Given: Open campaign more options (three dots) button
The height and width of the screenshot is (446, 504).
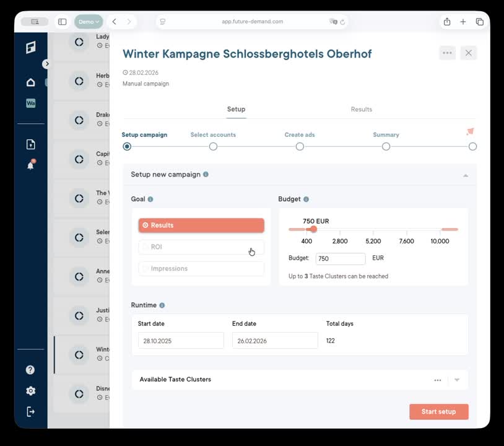Looking at the screenshot, I should 447,53.
